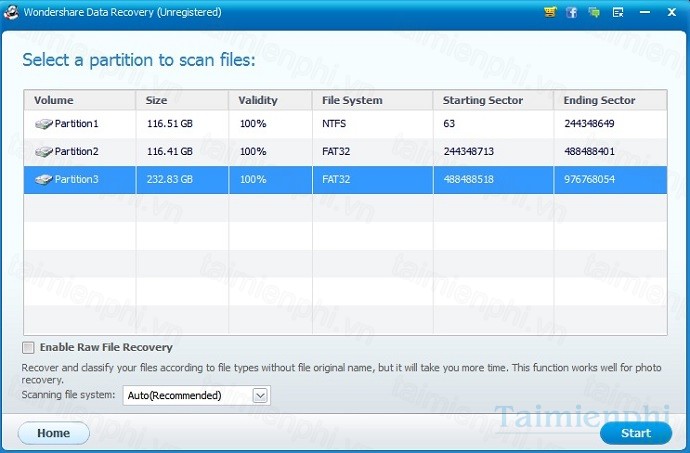Minimize the Data Recovery window
This screenshot has width=690, height=453.
click(x=645, y=12)
